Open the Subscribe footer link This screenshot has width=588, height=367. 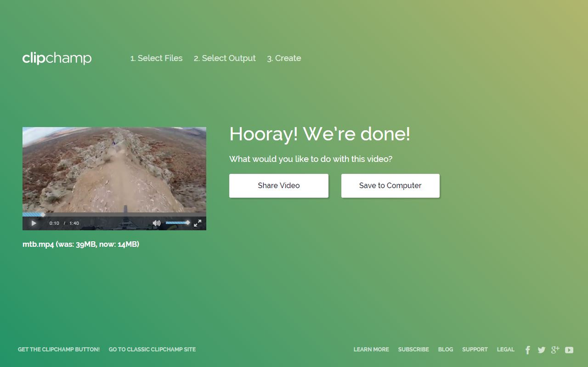(x=413, y=350)
